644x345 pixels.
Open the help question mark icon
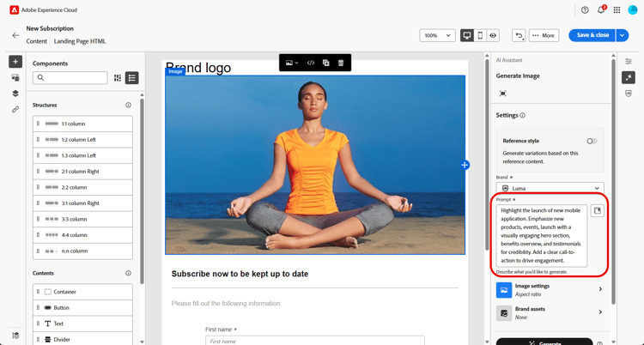pyautogui.click(x=585, y=10)
